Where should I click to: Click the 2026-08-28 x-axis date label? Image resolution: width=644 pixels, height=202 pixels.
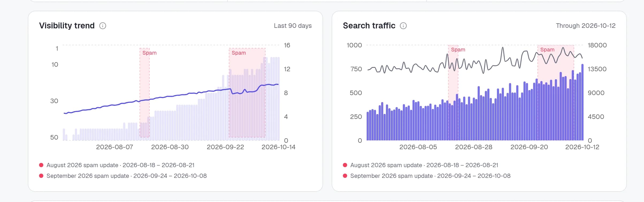(474, 147)
